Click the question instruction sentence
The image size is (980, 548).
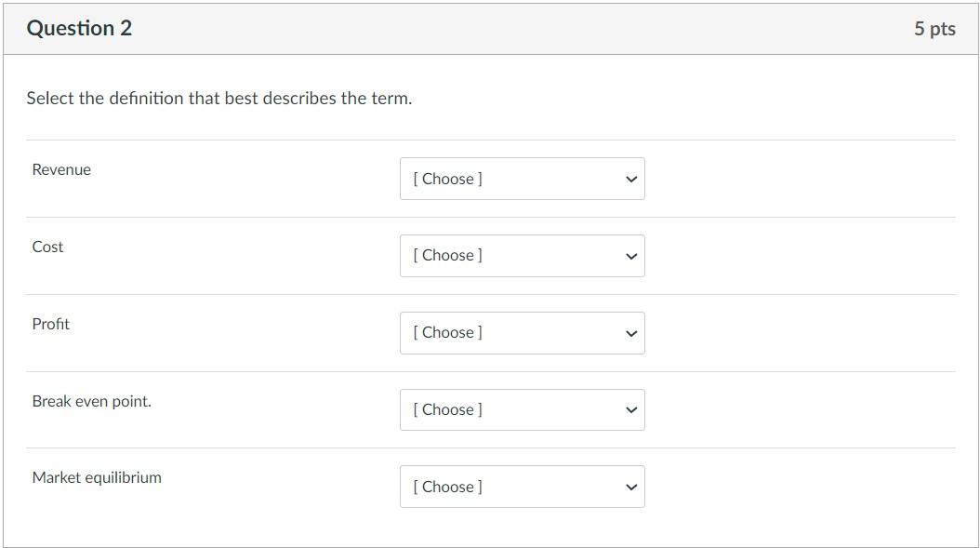point(219,98)
